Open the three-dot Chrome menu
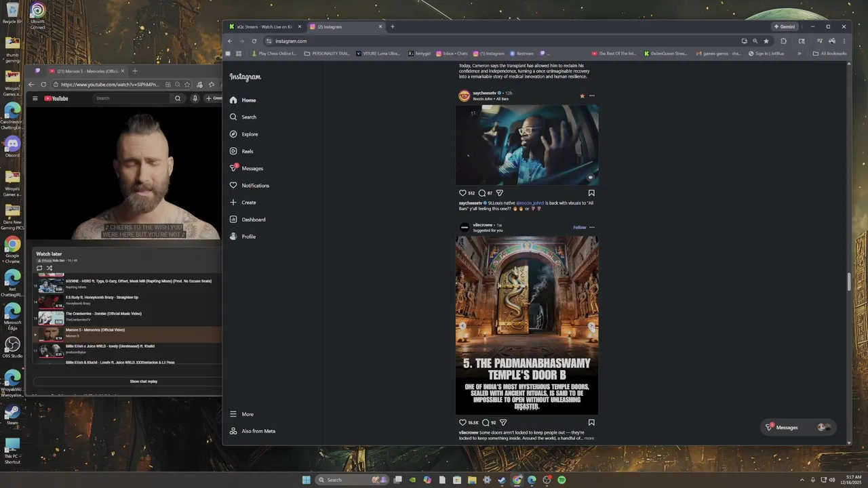The width and height of the screenshot is (868, 488). tap(844, 41)
